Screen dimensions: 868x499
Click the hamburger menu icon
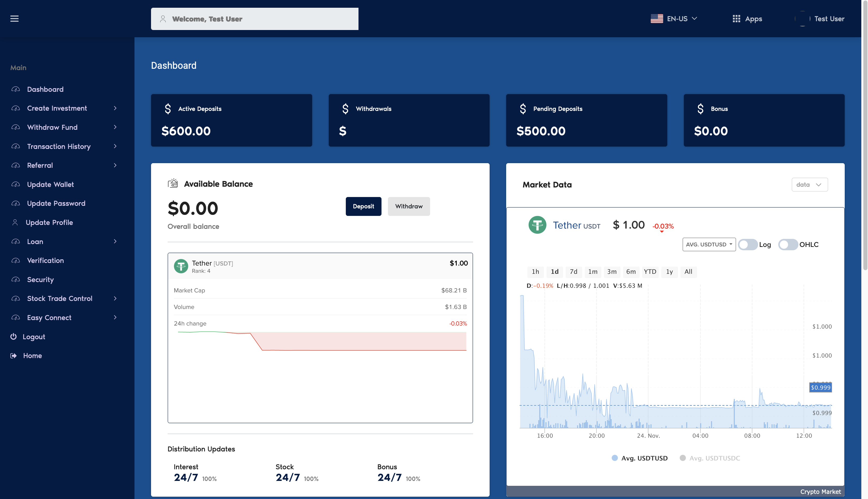coord(14,19)
